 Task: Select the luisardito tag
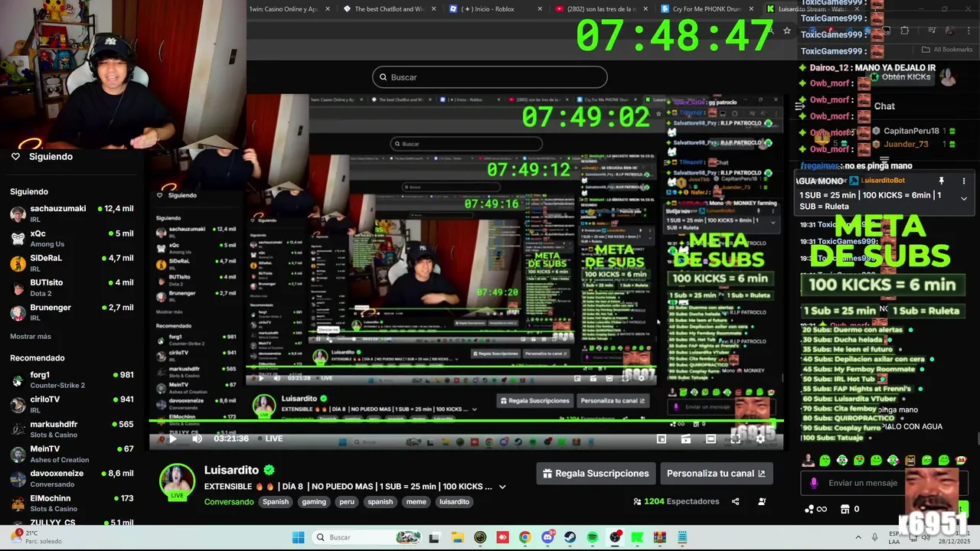tap(454, 502)
